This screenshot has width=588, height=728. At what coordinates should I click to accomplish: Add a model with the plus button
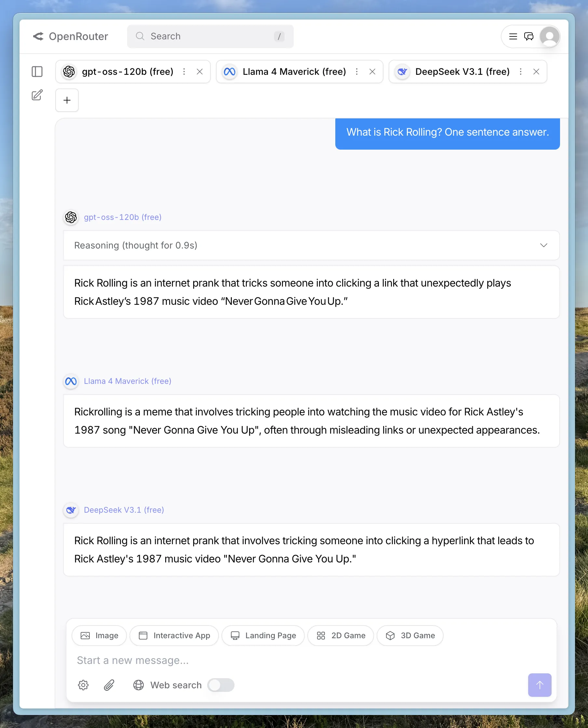[67, 100]
